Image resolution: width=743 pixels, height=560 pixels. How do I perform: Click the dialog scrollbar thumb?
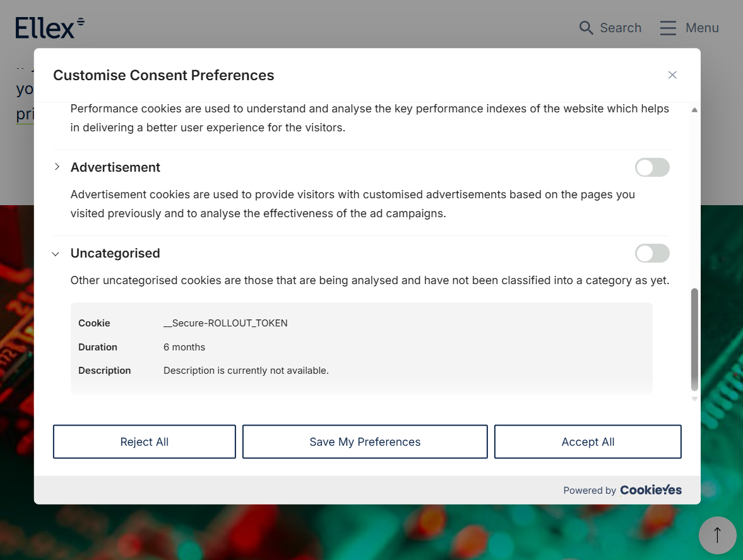point(694,339)
